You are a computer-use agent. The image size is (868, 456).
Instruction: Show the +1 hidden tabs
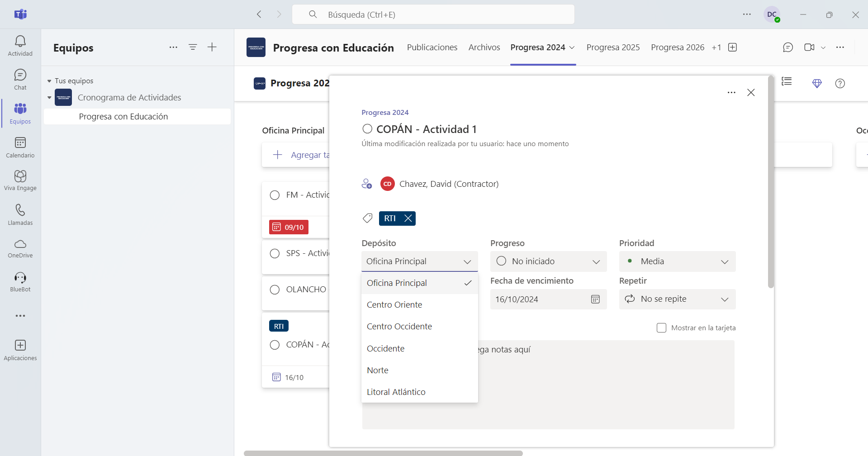tap(716, 47)
